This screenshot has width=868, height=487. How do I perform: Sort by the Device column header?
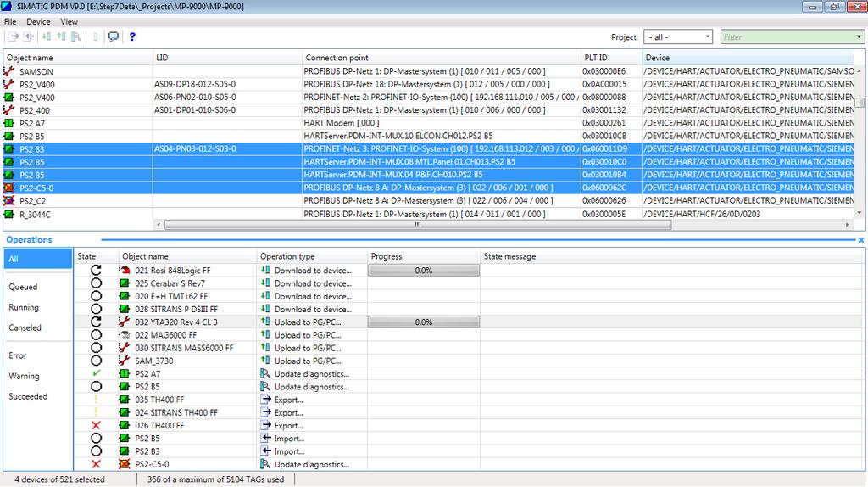[748, 58]
